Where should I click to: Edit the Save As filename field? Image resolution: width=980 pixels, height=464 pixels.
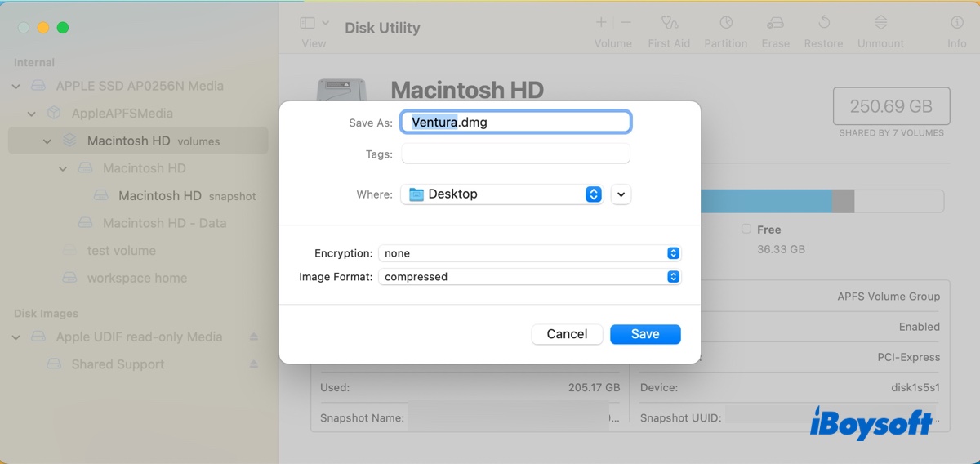click(515, 122)
